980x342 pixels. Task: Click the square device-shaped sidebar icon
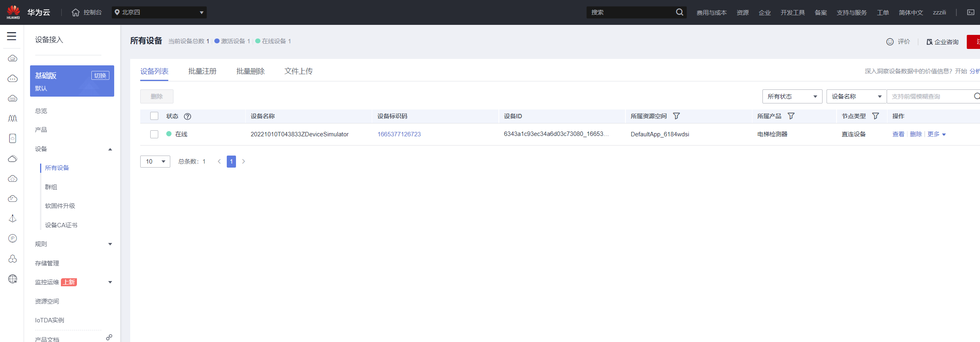click(x=12, y=138)
